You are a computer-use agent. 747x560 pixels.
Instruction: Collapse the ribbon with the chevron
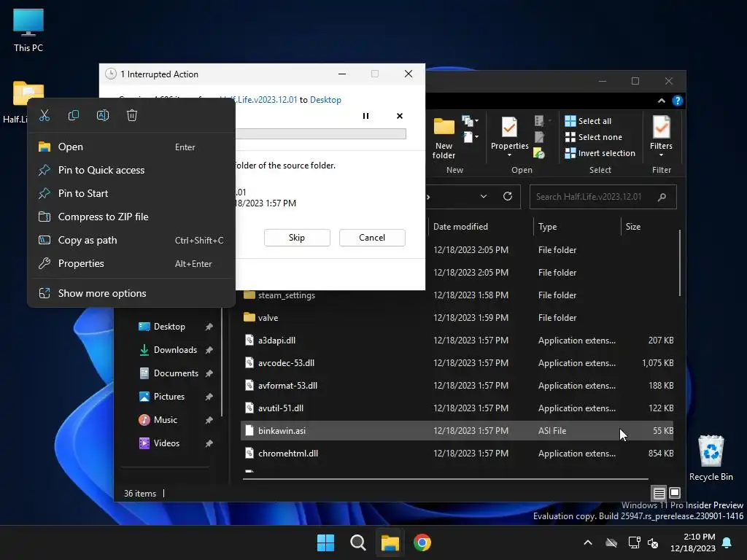pyautogui.click(x=661, y=101)
